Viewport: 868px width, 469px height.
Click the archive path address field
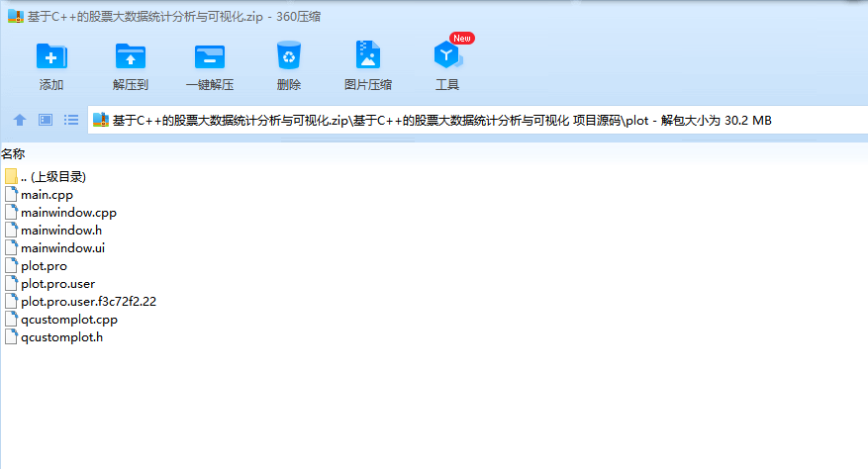coord(478,120)
